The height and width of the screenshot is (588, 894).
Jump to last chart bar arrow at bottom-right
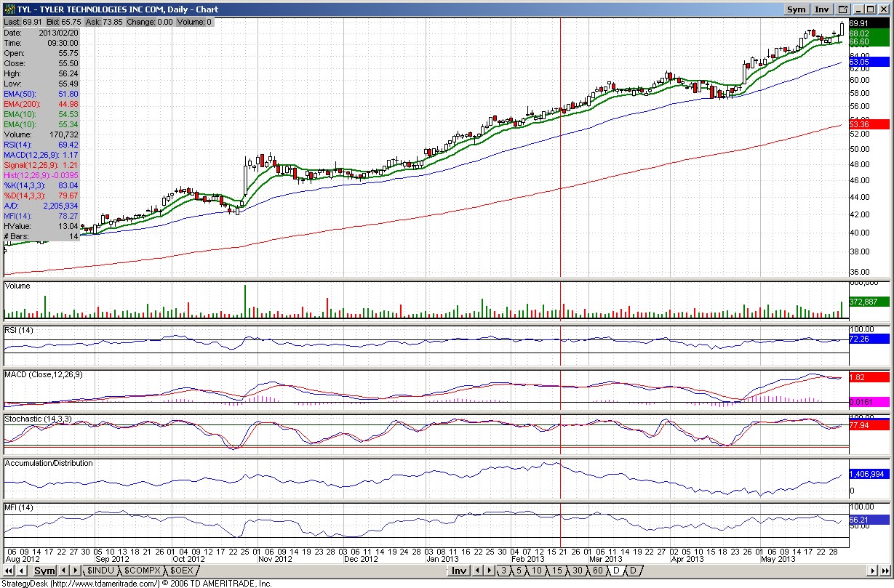[884, 571]
